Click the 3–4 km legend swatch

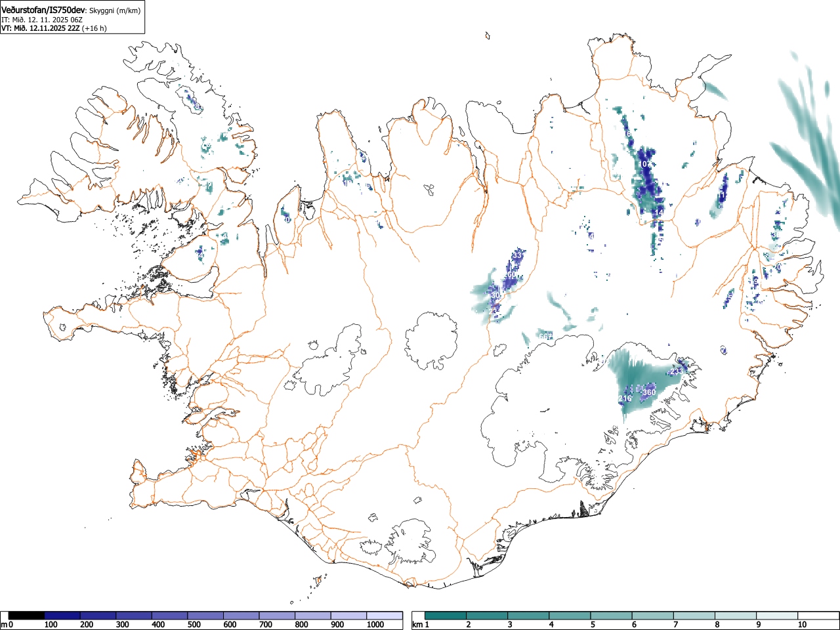[530, 616]
